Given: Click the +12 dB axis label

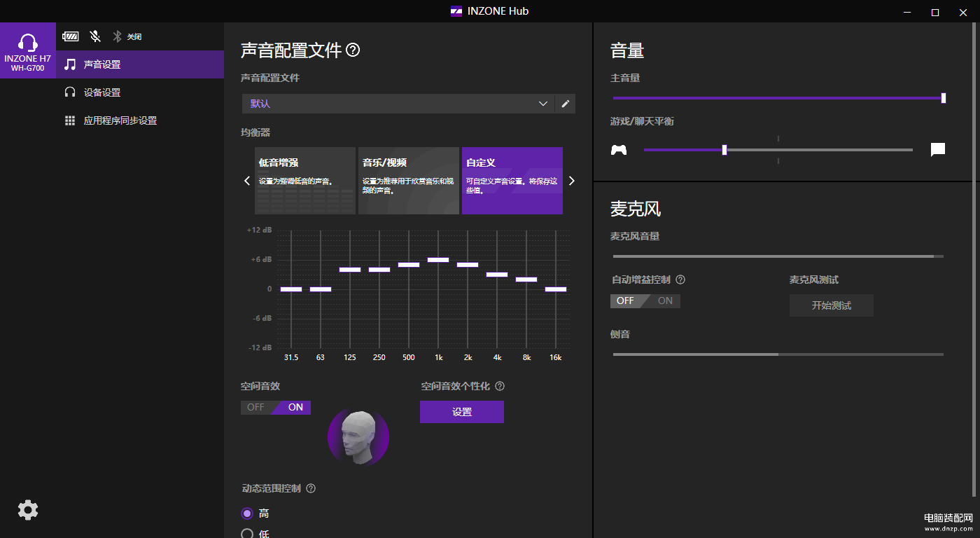Looking at the screenshot, I should (x=259, y=230).
